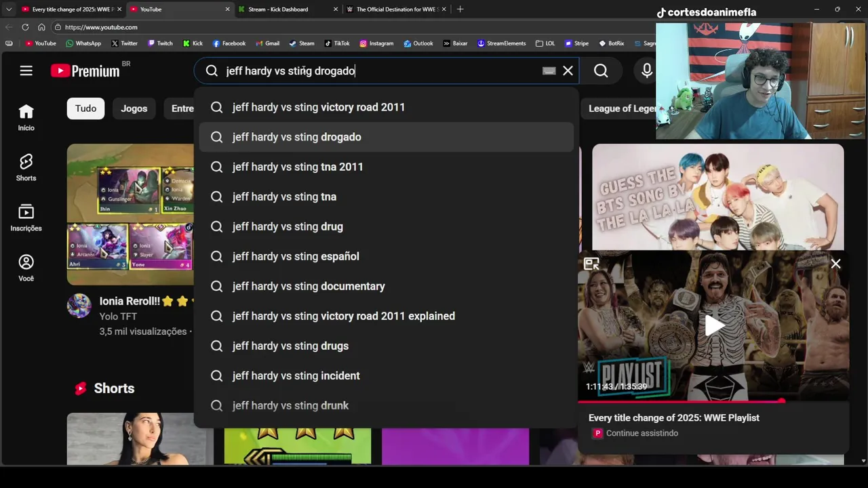Open Twitch bookmark
This screenshot has height=488, width=868.
click(160, 43)
